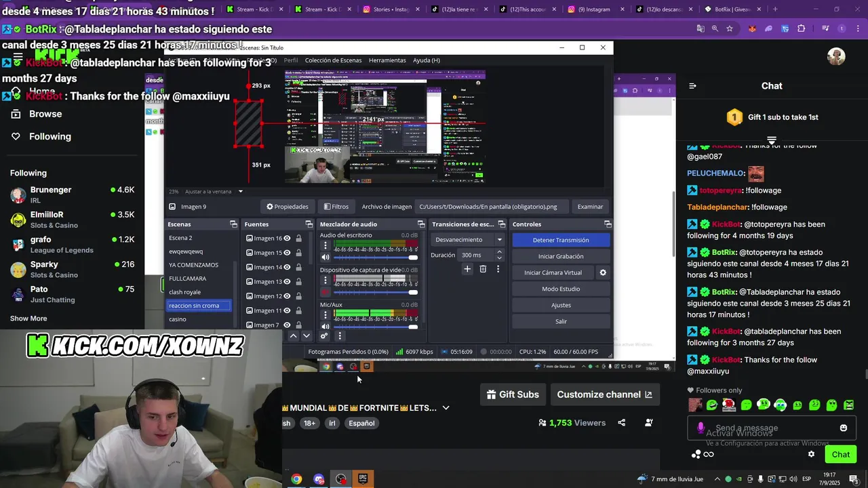This screenshot has width=868, height=488.
Task: Adjust the Mic/Aux volume slider
Action: pos(376,327)
